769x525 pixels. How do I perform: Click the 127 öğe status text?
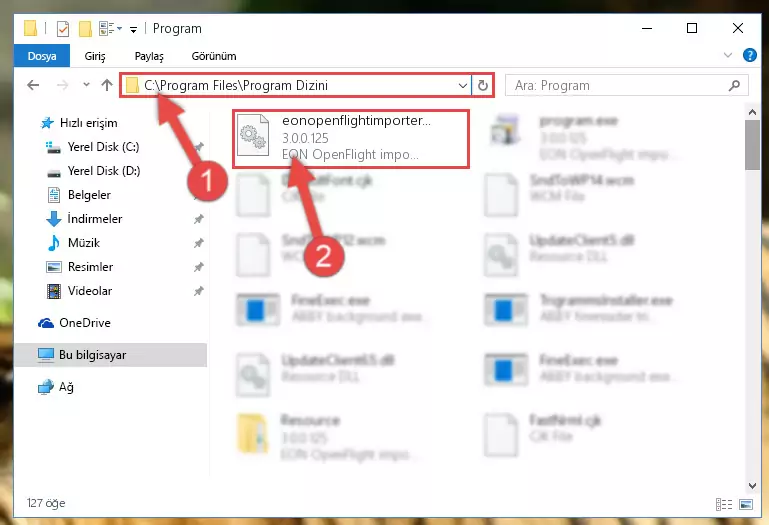tap(46, 503)
